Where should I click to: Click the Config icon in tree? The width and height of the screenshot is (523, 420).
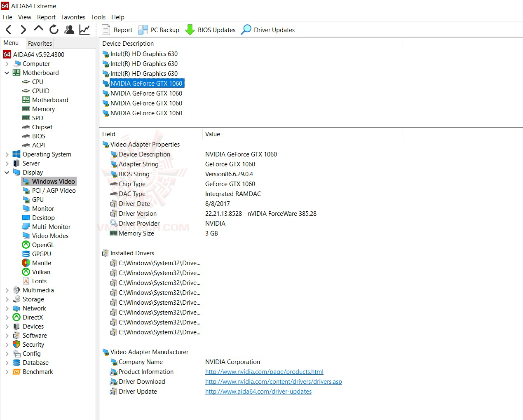pyautogui.click(x=16, y=354)
